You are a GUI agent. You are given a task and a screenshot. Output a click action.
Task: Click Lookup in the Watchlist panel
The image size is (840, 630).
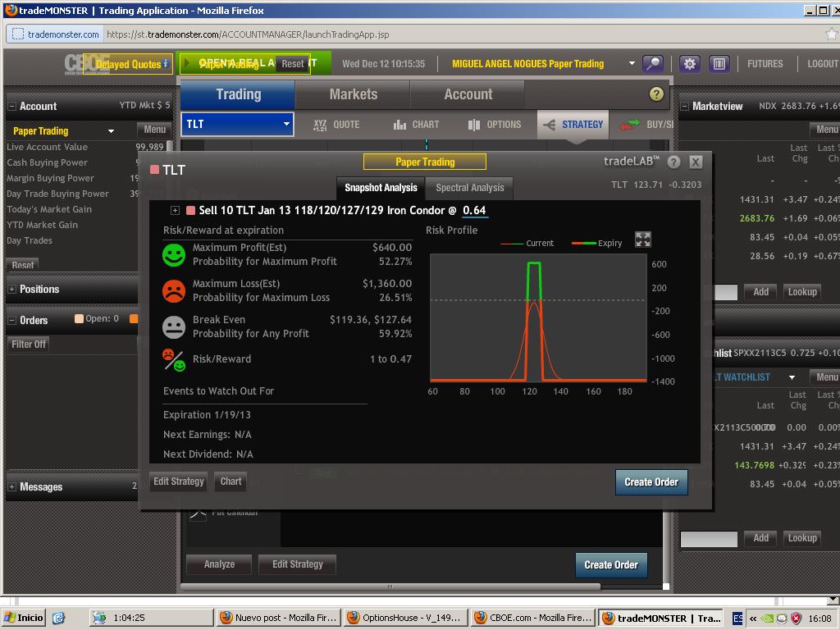click(x=802, y=538)
